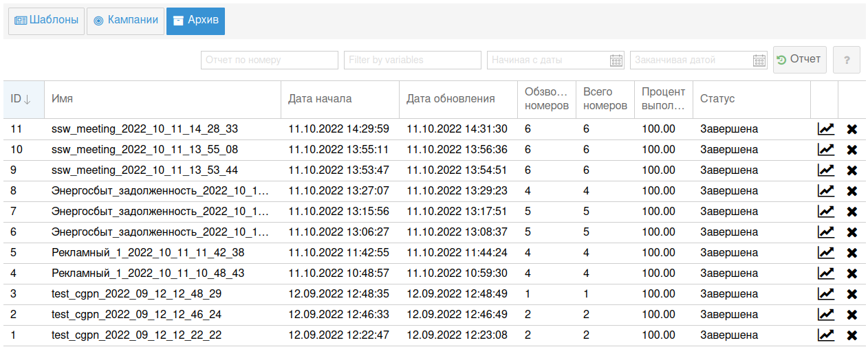The height and width of the screenshot is (358, 868).
Task: Sort by Дата начала column header
Action: [x=320, y=99]
